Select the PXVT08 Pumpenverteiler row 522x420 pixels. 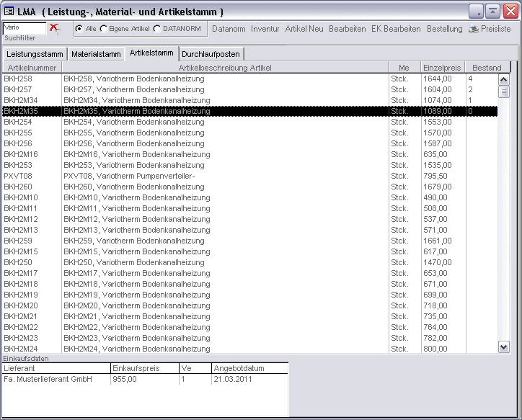pyautogui.click(x=250, y=176)
